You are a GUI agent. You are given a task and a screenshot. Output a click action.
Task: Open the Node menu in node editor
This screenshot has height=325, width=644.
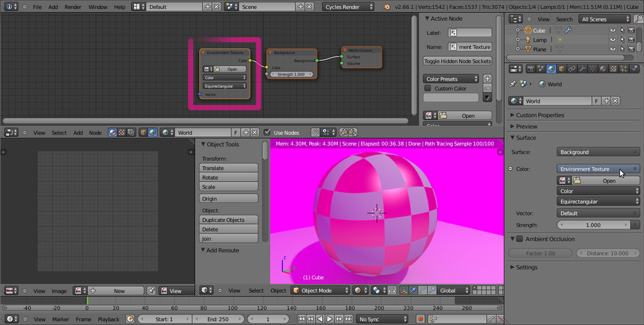point(95,133)
